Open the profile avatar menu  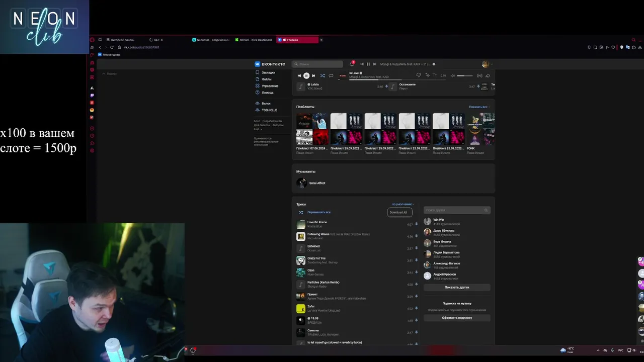coord(485,64)
